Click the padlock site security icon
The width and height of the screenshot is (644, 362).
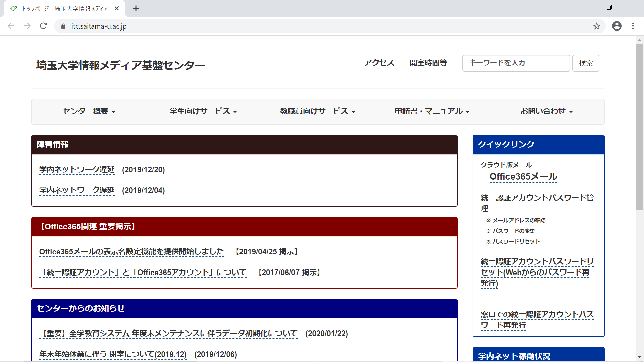tap(63, 26)
